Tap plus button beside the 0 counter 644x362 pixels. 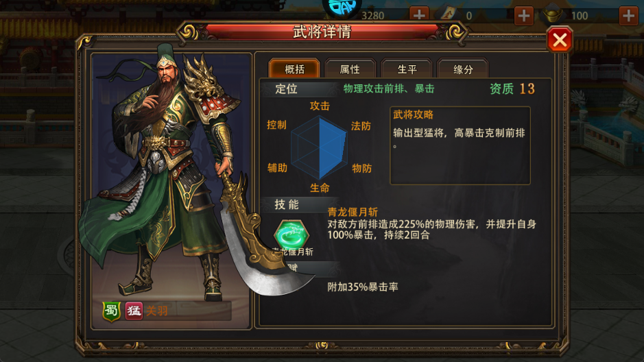(x=524, y=16)
